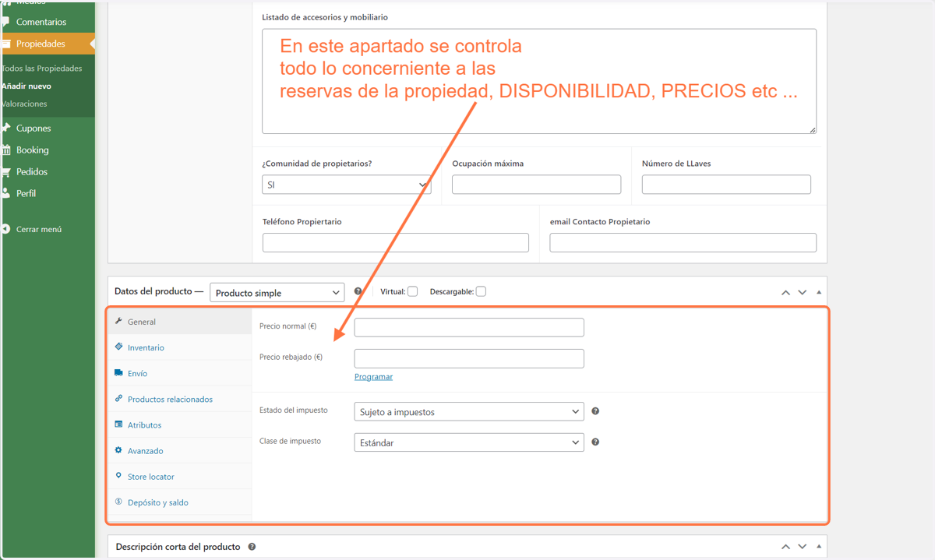The height and width of the screenshot is (560, 935).
Task: Click the General wrench icon
Action: pos(118,321)
